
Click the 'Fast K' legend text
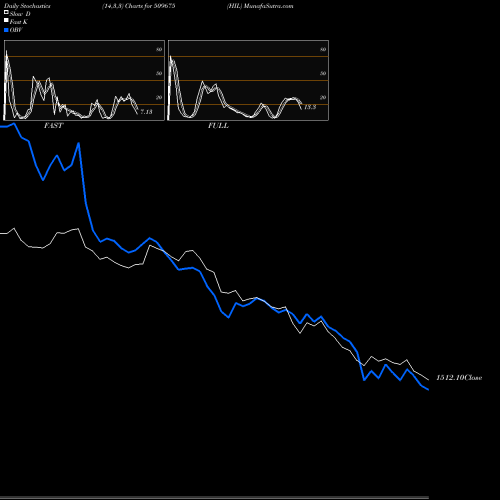19,22
